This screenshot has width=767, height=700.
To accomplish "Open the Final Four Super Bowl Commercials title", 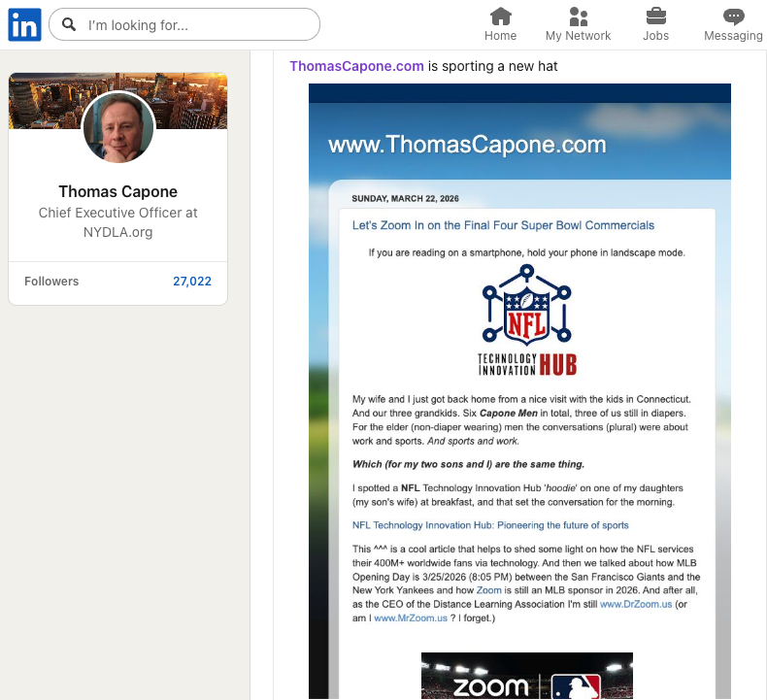I will (x=503, y=225).
